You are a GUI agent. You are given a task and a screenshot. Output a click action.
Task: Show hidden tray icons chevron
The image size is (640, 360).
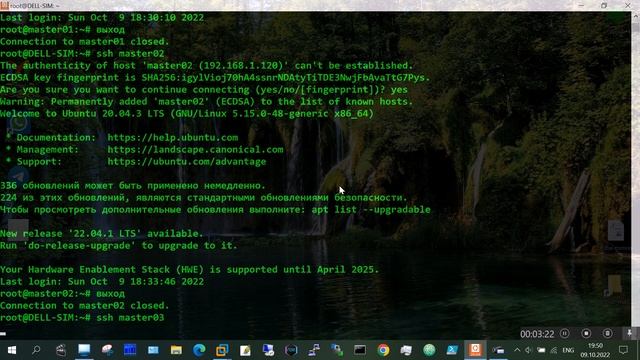point(517,350)
